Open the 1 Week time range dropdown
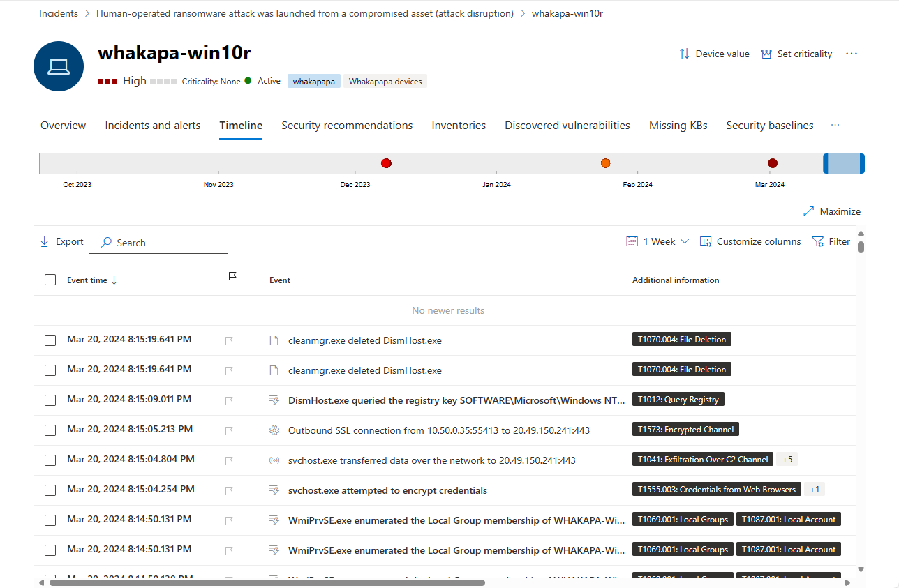Image resolution: width=899 pixels, height=588 pixels. pyautogui.click(x=657, y=241)
